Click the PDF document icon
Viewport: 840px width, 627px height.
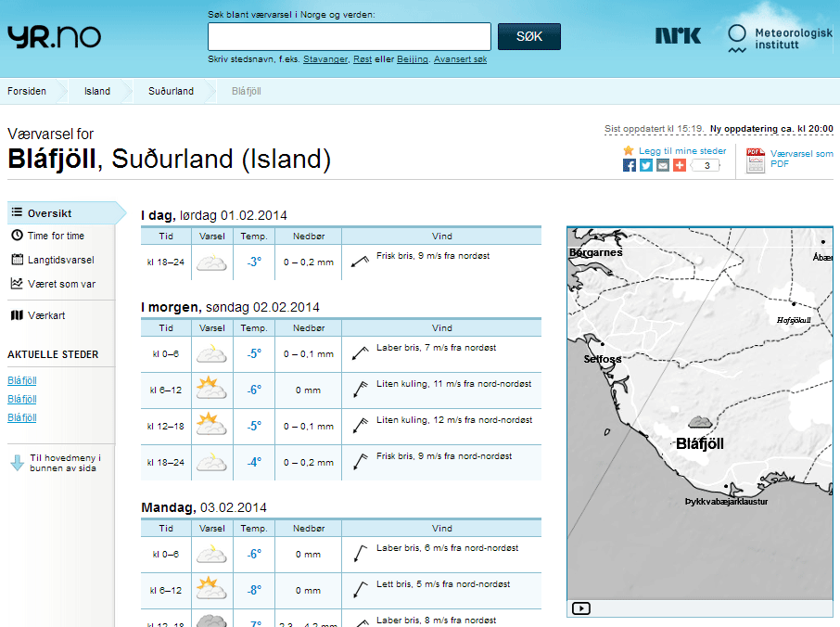coord(755,160)
